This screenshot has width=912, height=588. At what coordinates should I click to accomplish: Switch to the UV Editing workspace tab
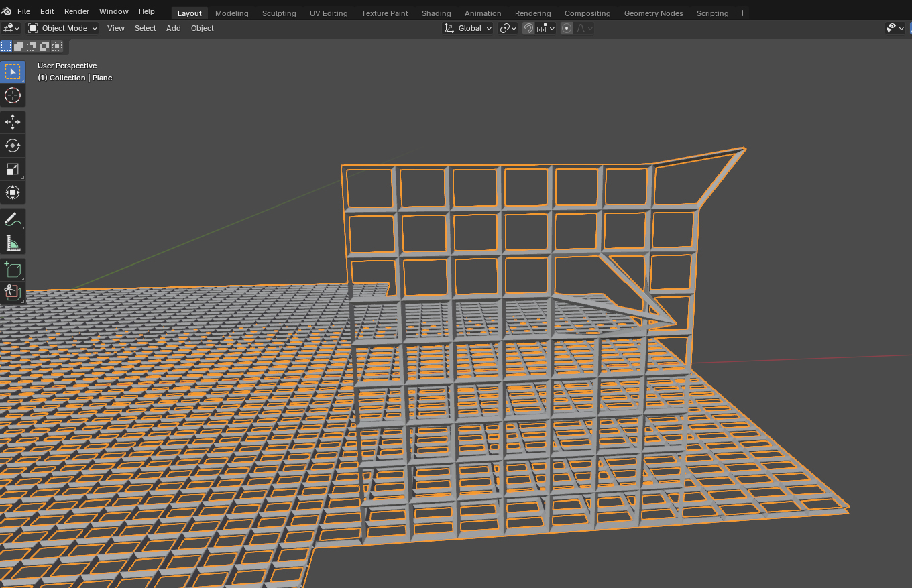329,13
